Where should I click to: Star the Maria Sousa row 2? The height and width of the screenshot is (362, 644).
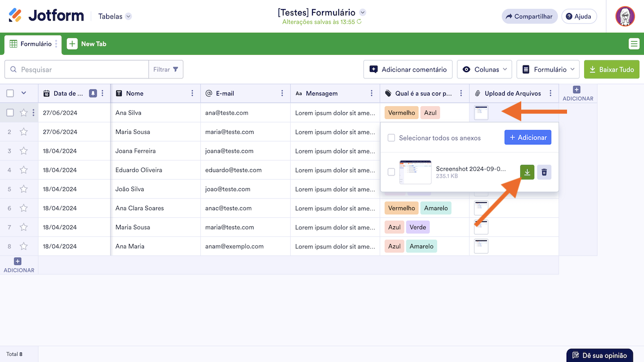[x=24, y=132]
